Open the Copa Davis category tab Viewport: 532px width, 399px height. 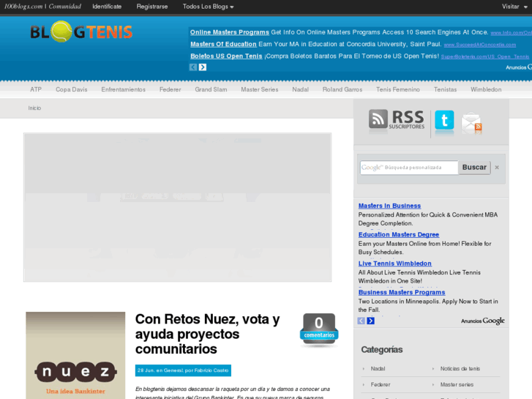(72, 89)
